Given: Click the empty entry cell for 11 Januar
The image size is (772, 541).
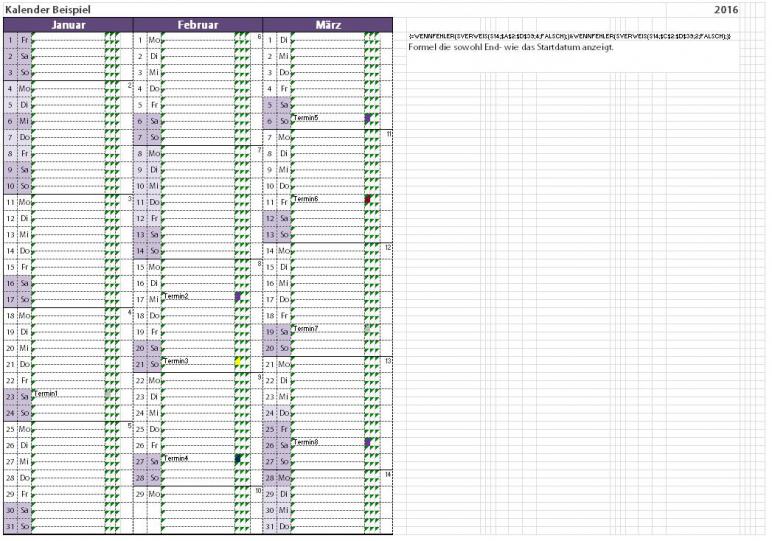Looking at the screenshot, I should coord(68,202).
